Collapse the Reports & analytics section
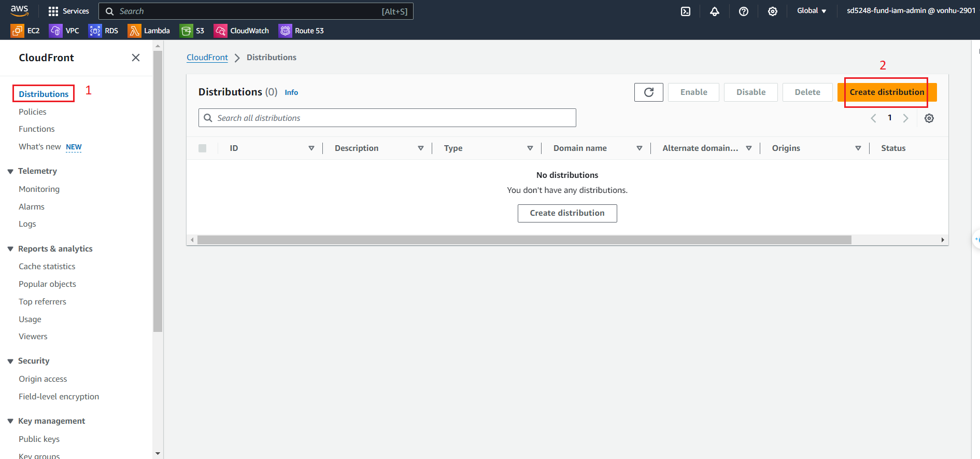The width and height of the screenshot is (980, 459). (10, 249)
